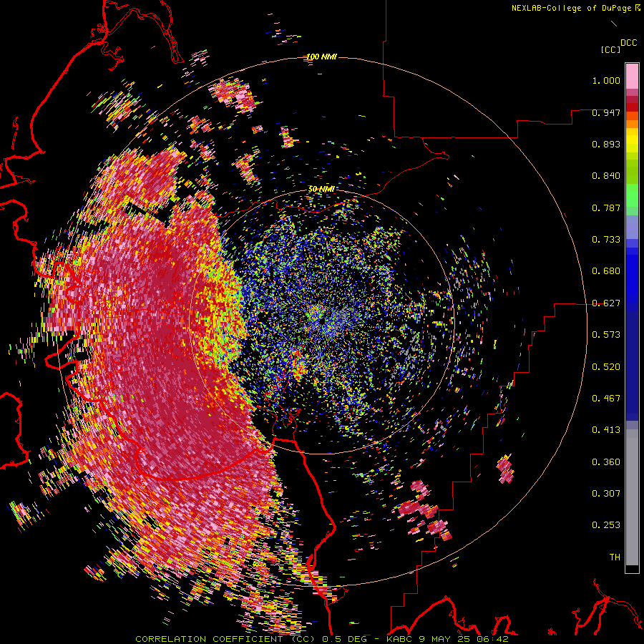Select the 0.573 legend value
The image size is (644, 644).
pyautogui.click(x=606, y=335)
